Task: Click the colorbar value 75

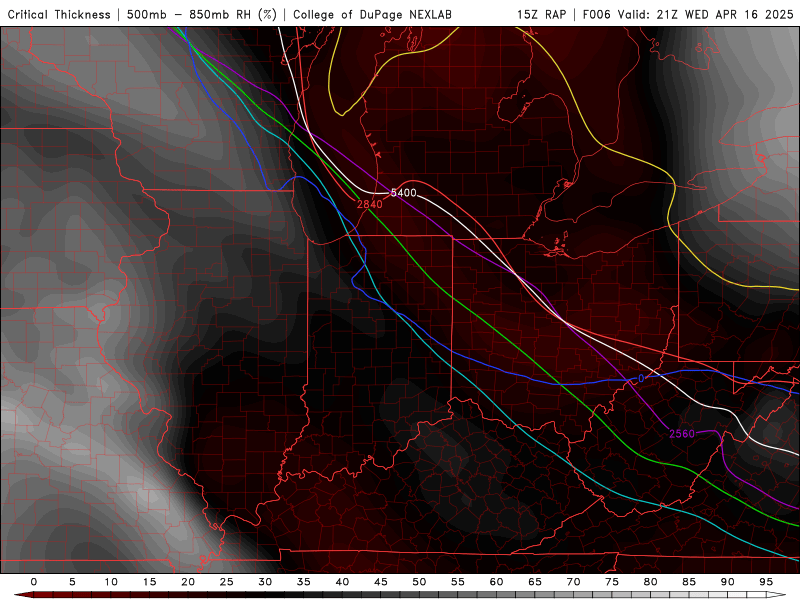Action: (x=612, y=582)
